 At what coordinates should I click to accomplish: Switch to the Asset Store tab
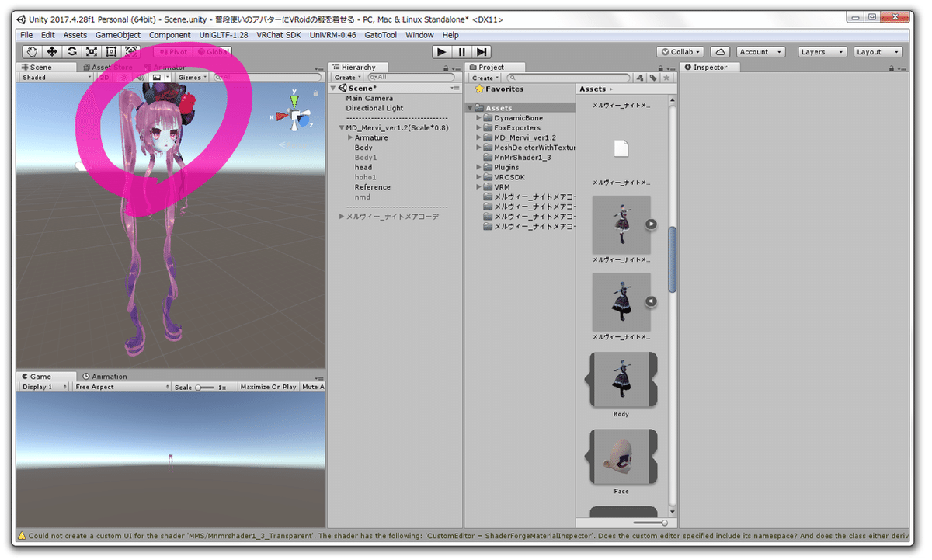[x=108, y=68]
